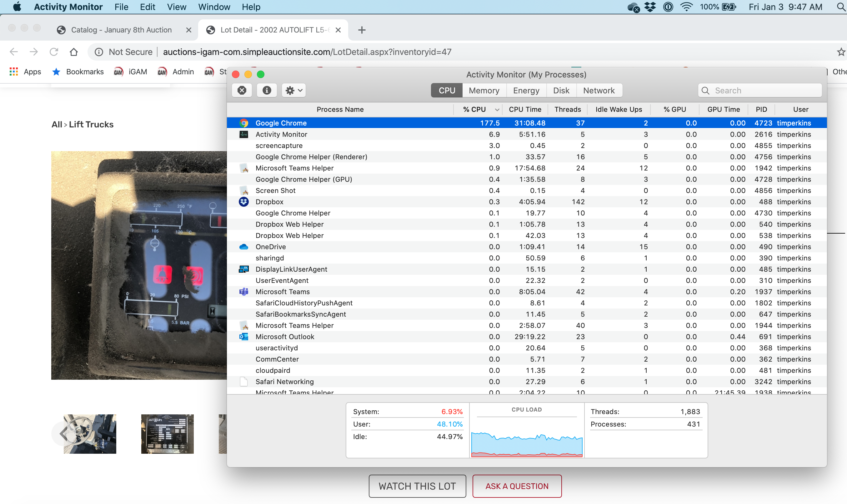The width and height of the screenshot is (847, 504).
Task: Click the 1Password menu bar icon
Action: pos(668,7)
